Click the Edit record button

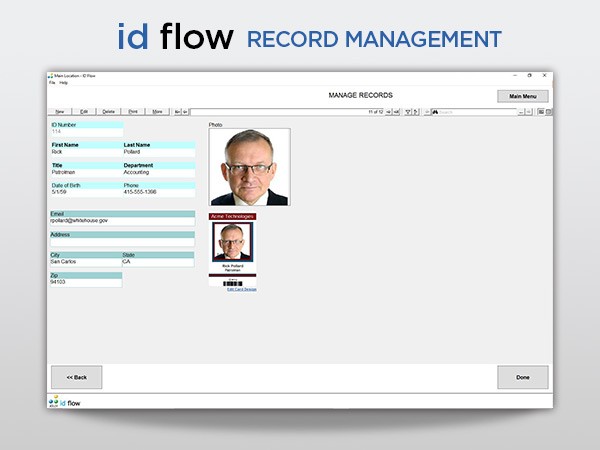point(84,112)
